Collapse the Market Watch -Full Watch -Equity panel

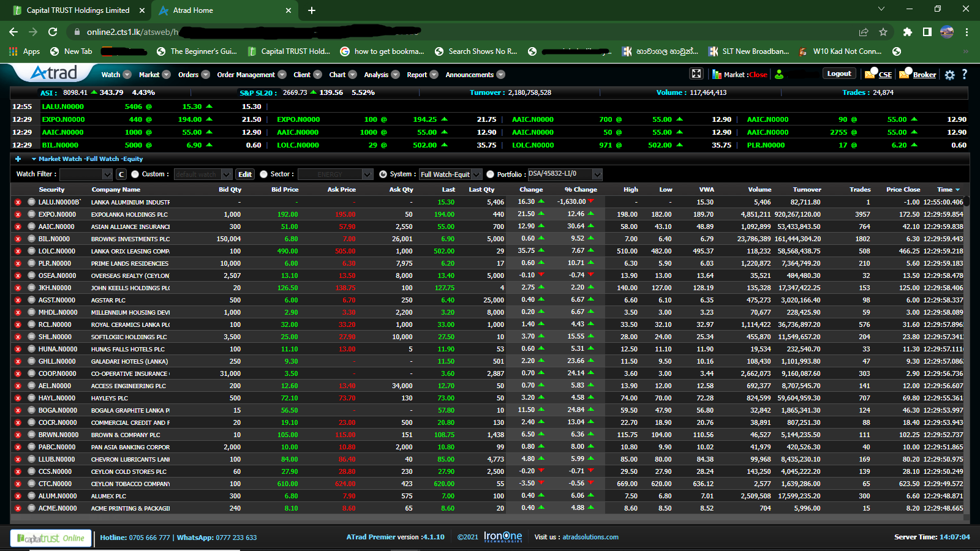(34, 159)
